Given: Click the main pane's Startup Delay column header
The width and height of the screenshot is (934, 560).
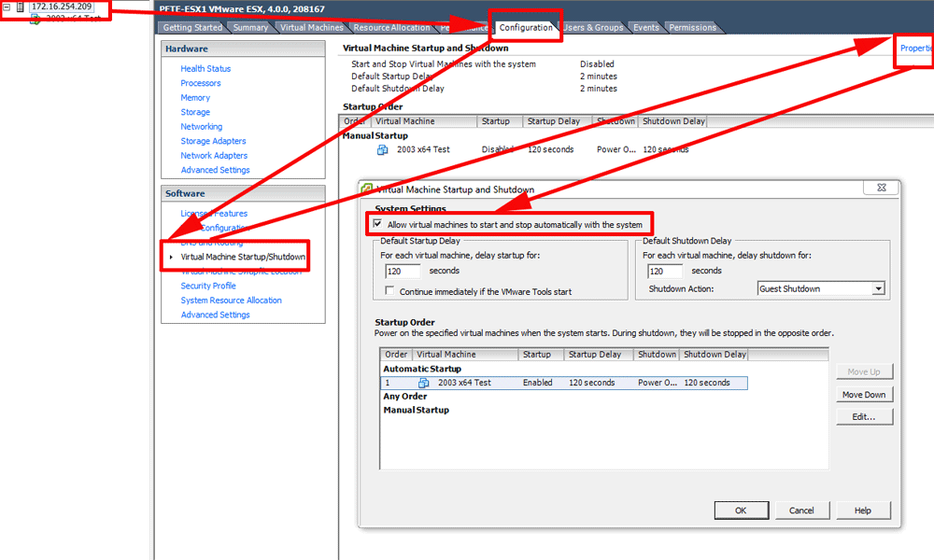Looking at the screenshot, I should (558, 121).
